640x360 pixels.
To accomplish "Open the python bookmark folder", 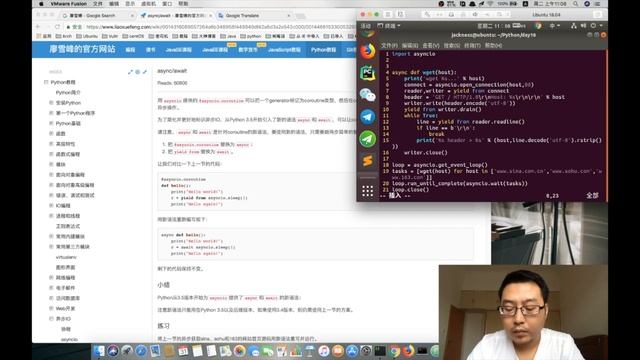I will tap(251, 36).
